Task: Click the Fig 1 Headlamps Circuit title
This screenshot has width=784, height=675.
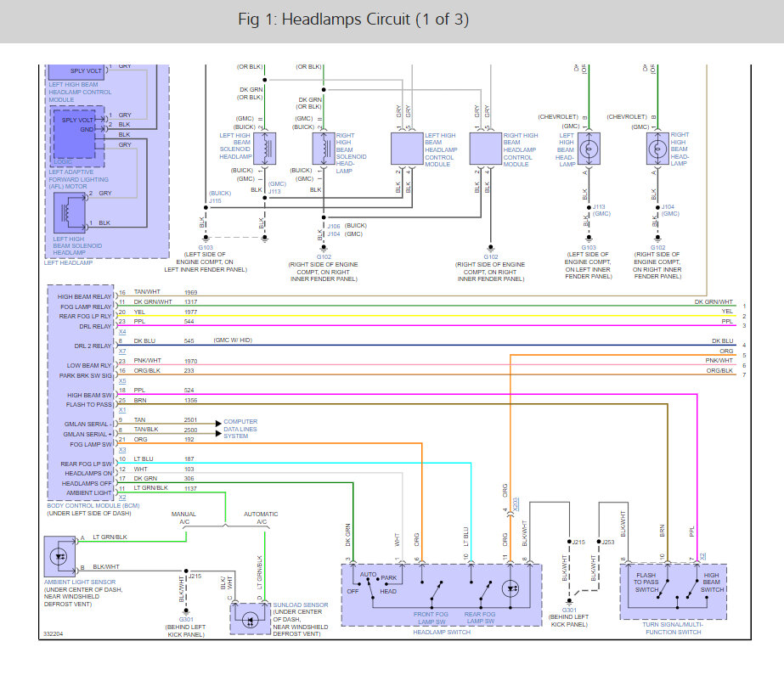Action: pos(353,19)
